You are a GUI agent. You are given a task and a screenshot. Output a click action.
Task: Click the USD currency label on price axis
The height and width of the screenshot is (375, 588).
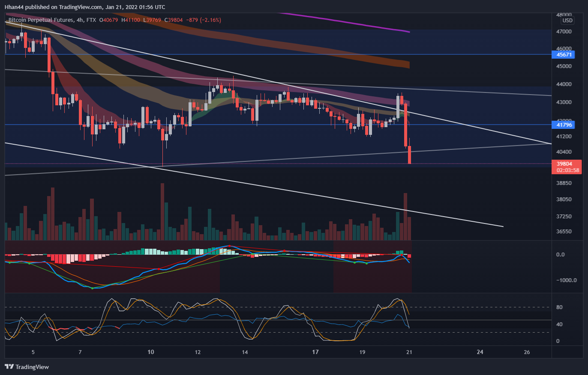567,21
